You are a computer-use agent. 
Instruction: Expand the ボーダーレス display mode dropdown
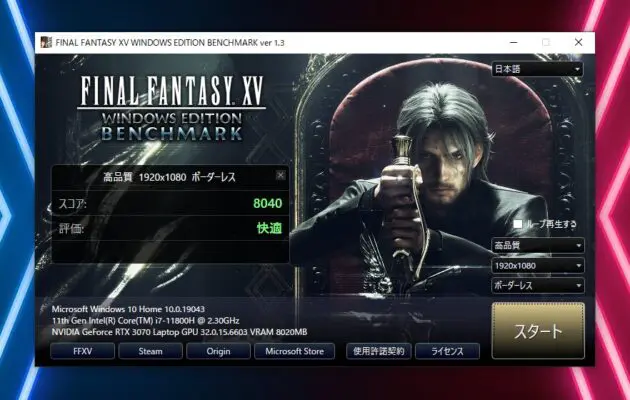[537, 285]
